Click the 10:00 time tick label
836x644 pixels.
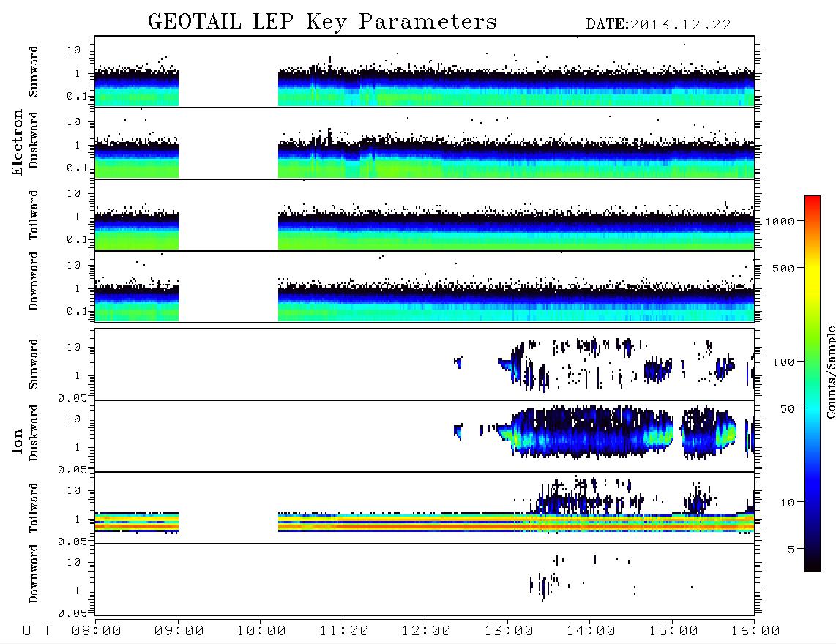coord(261,632)
